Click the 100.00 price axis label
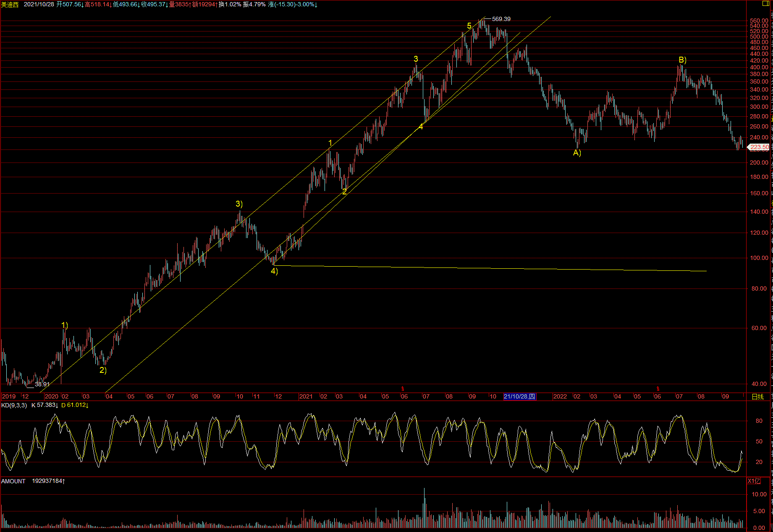Image resolution: width=773 pixels, height=532 pixels. click(x=759, y=258)
